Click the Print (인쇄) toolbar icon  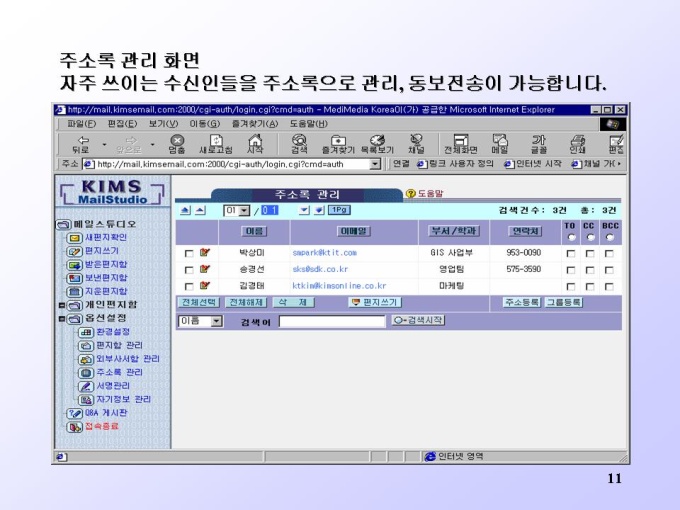[x=577, y=144]
